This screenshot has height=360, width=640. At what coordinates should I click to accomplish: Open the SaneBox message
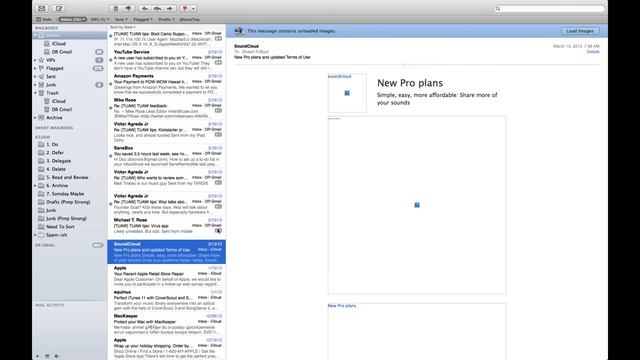(x=167, y=156)
